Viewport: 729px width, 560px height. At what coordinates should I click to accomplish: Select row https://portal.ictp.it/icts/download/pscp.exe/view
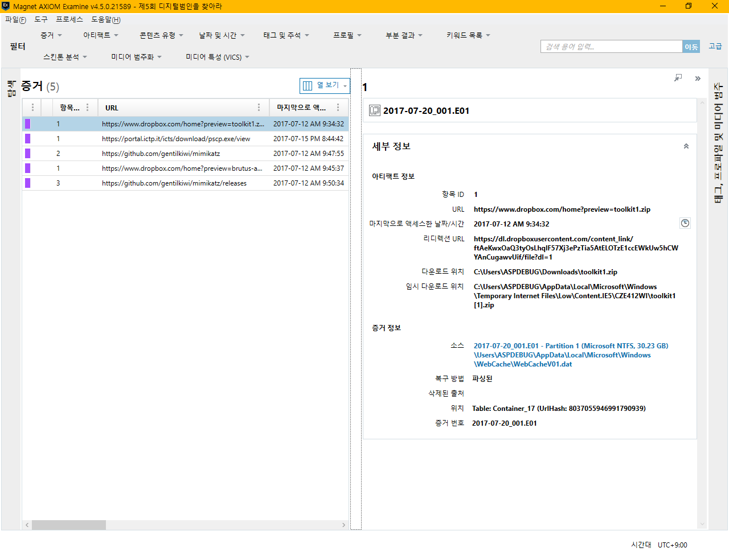click(x=185, y=138)
